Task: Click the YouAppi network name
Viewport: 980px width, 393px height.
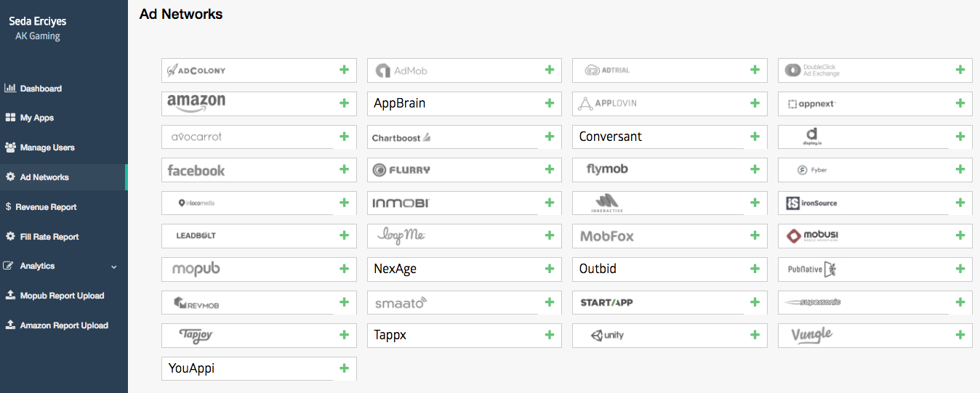Action: 191,368
